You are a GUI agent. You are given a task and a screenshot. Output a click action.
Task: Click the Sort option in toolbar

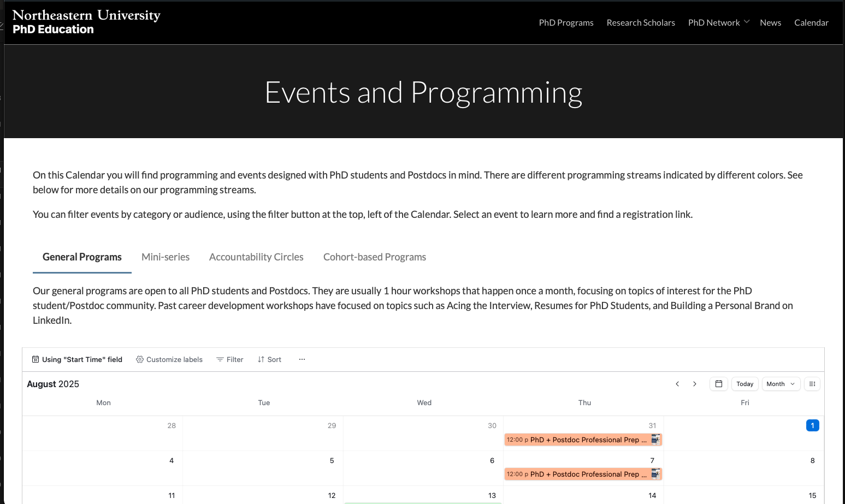point(270,359)
